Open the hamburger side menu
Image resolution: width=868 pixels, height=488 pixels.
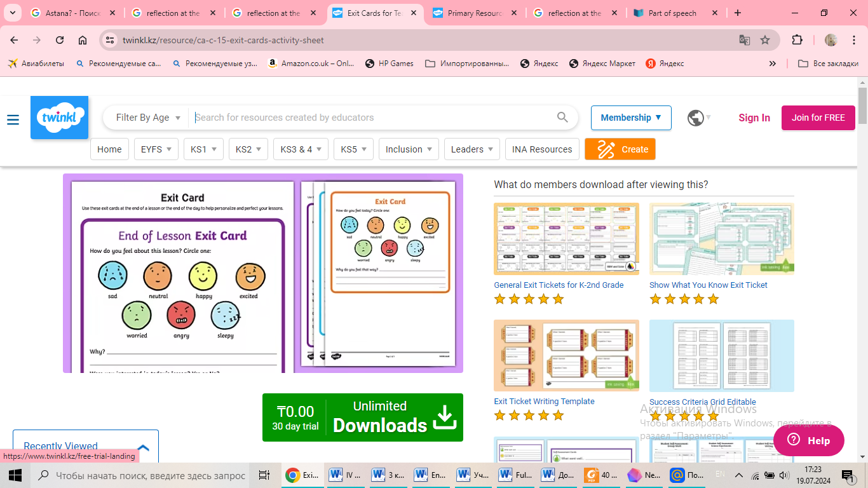(x=13, y=119)
